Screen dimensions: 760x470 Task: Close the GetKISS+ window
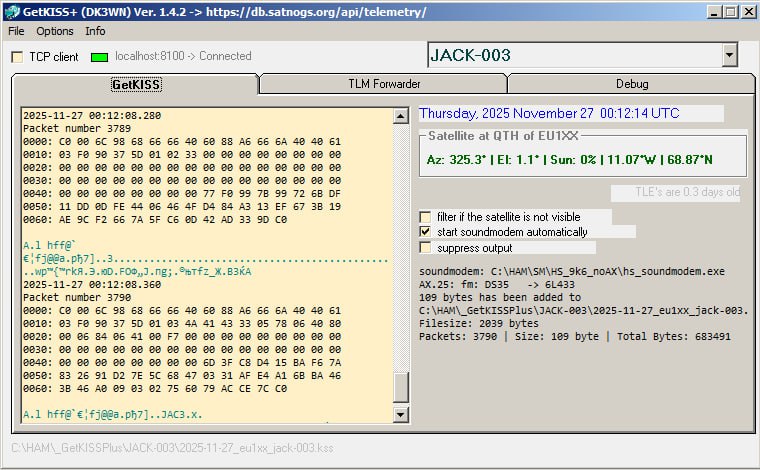[746, 12]
